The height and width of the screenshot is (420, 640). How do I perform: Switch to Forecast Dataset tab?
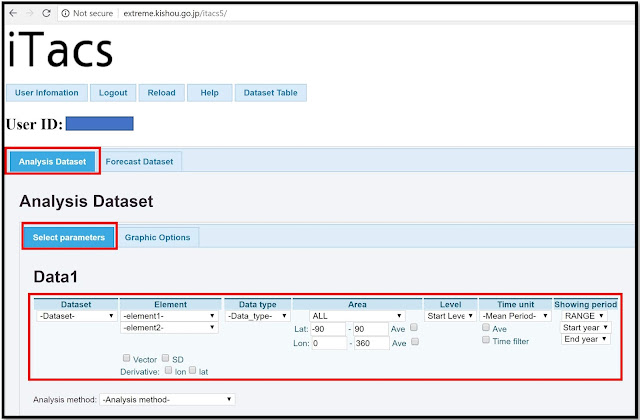tap(140, 162)
